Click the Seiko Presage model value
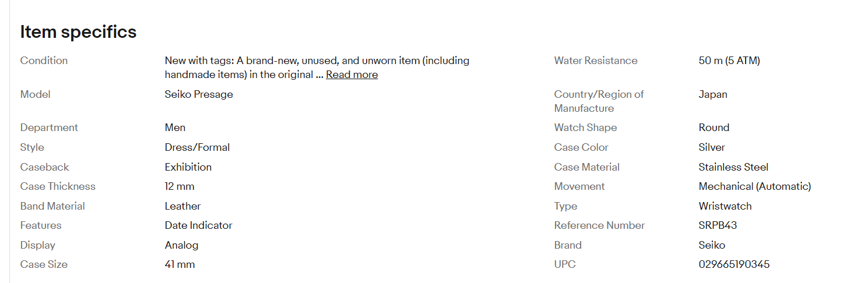 click(x=199, y=94)
